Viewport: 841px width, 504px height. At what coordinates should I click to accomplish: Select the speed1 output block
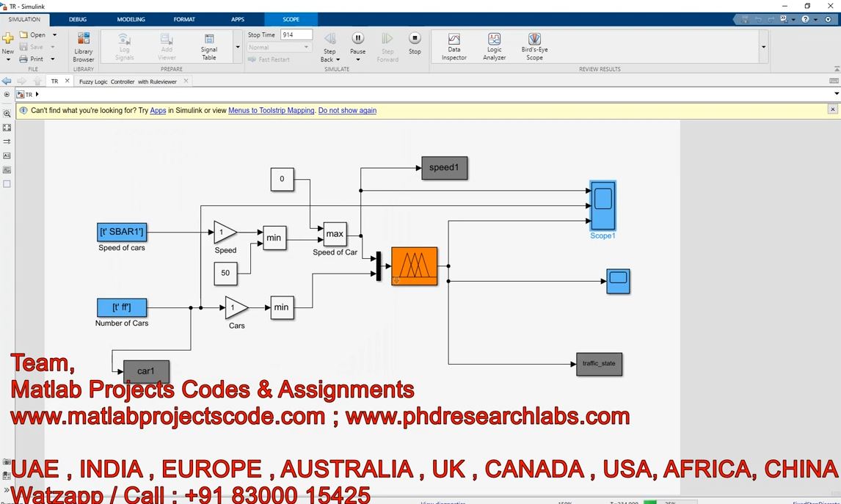(444, 168)
